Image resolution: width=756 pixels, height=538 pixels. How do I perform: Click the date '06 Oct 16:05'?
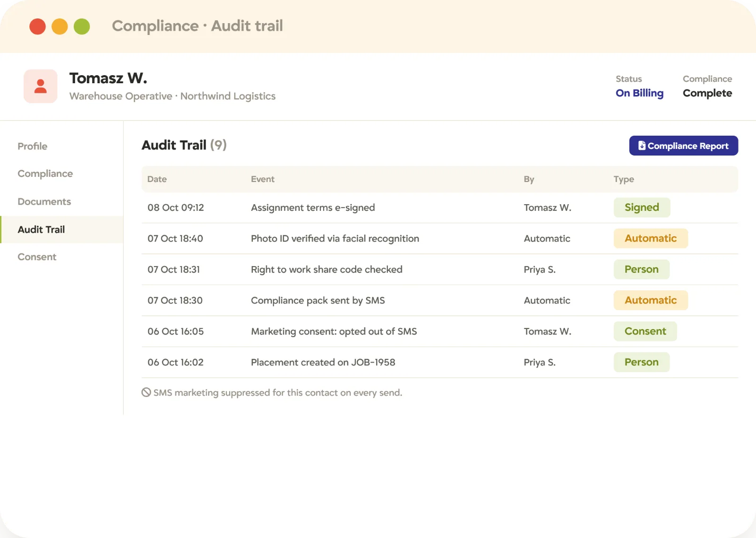pyautogui.click(x=176, y=331)
